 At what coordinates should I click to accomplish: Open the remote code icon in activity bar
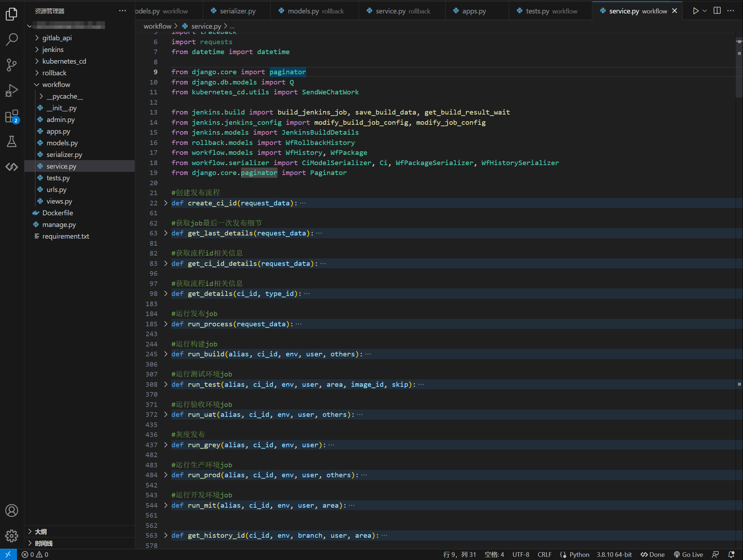click(x=12, y=167)
